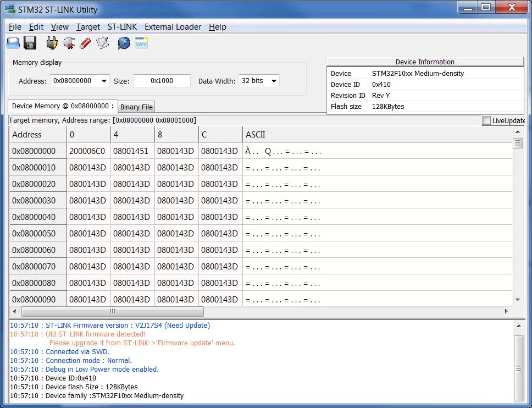Click the memory table vertical scrollbar thumb
This screenshot has height=408, width=532.
click(517, 144)
